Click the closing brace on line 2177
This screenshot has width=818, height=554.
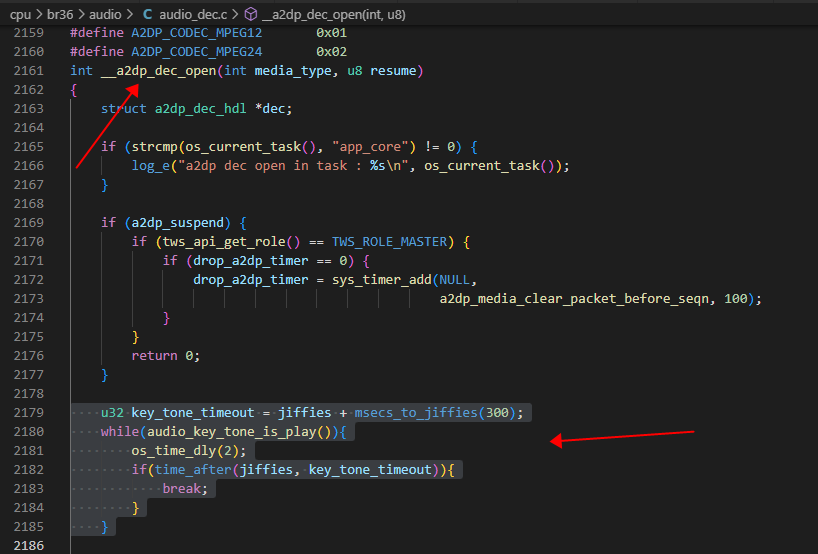[x=104, y=375]
